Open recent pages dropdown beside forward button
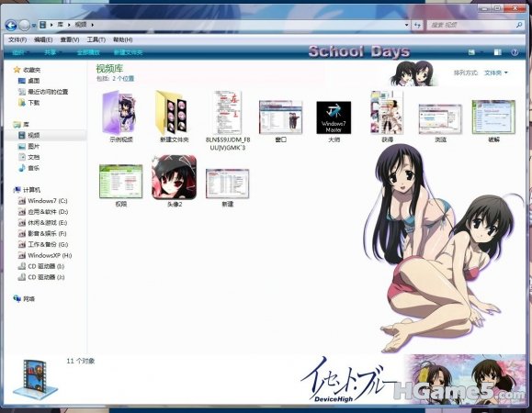The height and width of the screenshot is (413, 532). pyautogui.click(x=34, y=26)
